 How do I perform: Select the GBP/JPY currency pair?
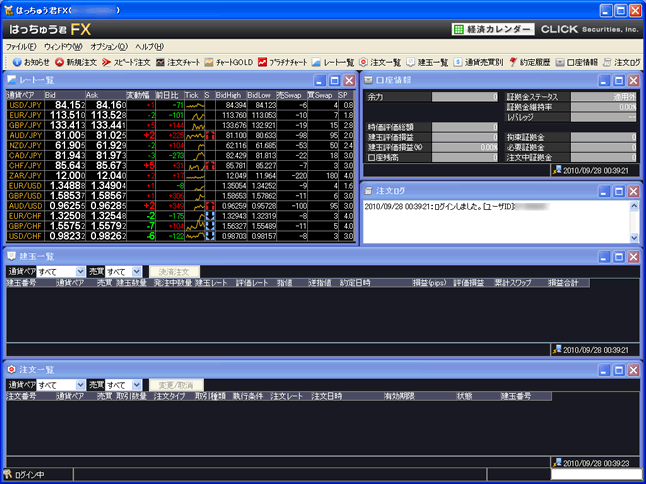click(x=25, y=125)
